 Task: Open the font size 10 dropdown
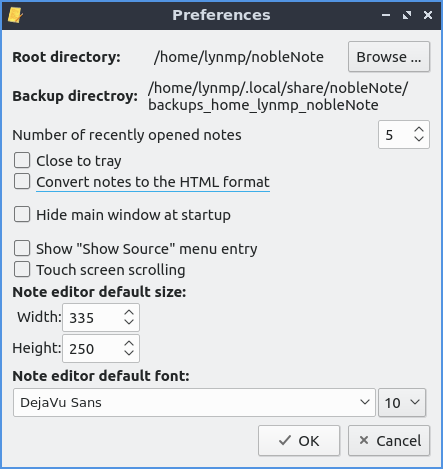click(402, 402)
